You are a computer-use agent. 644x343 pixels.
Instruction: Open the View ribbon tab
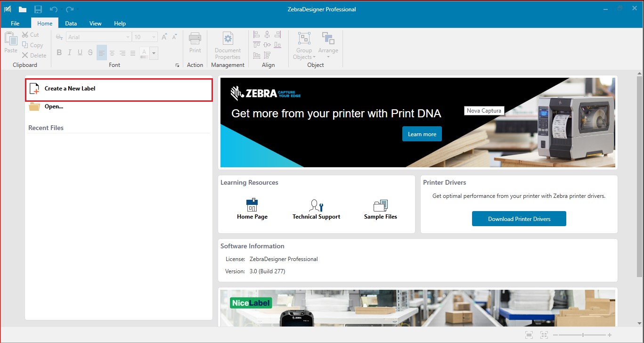click(95, 23)
